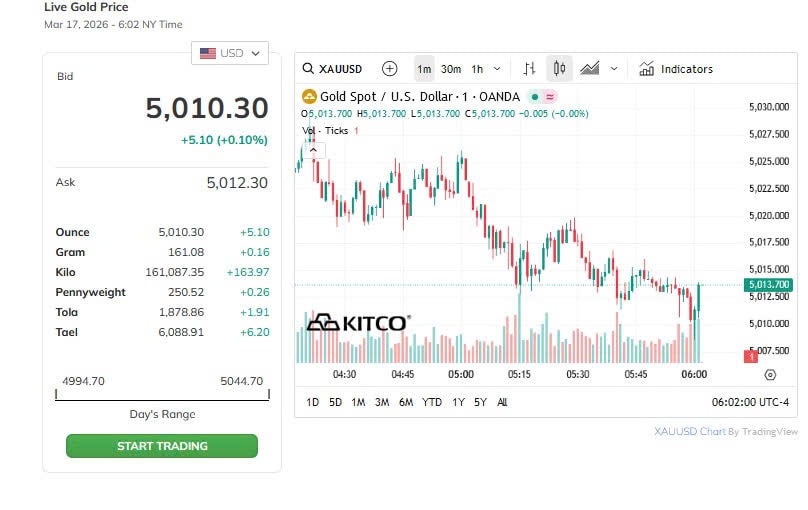
Task: Click the chart settings gear icon
Action: (x=769, y=375)
